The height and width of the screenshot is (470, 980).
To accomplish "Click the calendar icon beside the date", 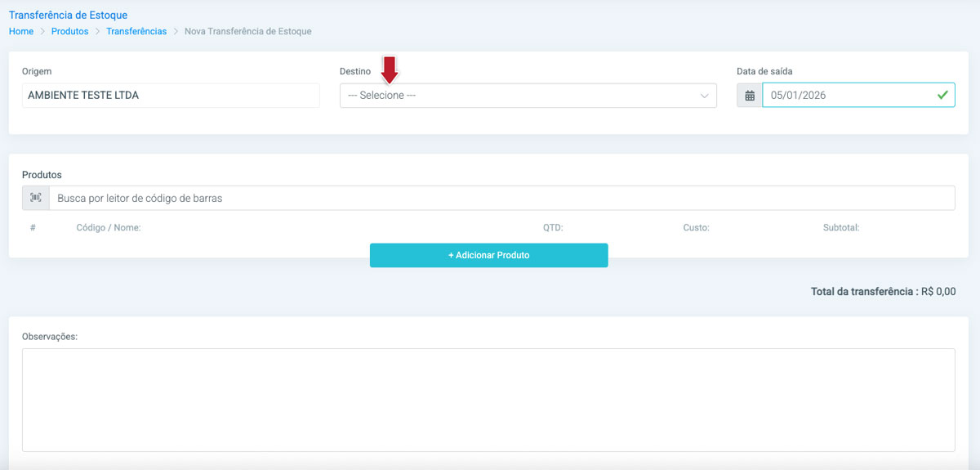I will click(749, 96).
